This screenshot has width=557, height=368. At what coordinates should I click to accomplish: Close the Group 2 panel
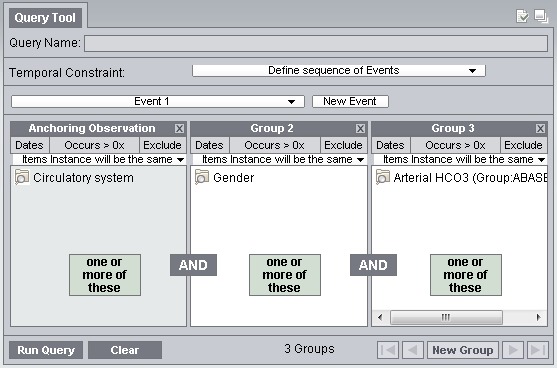pos(360,128)
